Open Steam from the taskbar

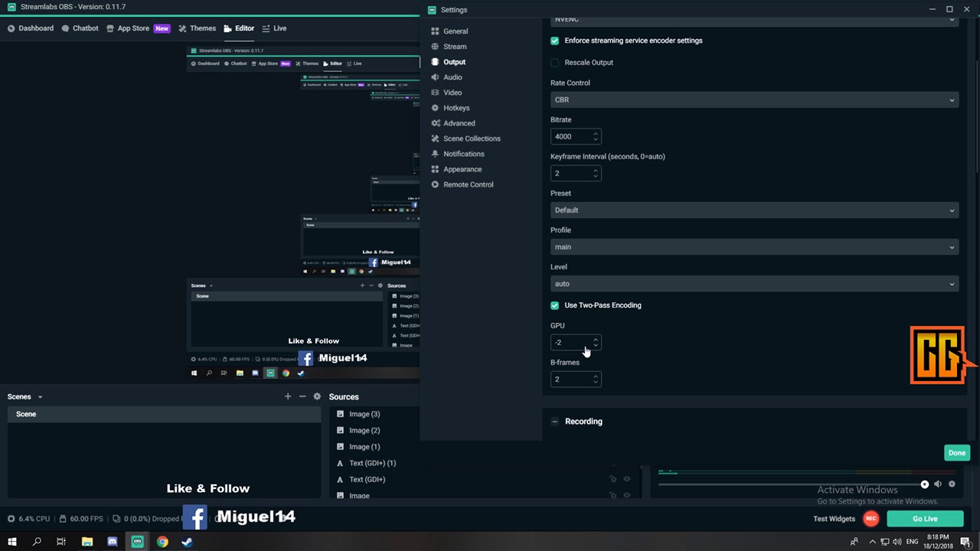point(187,542)
